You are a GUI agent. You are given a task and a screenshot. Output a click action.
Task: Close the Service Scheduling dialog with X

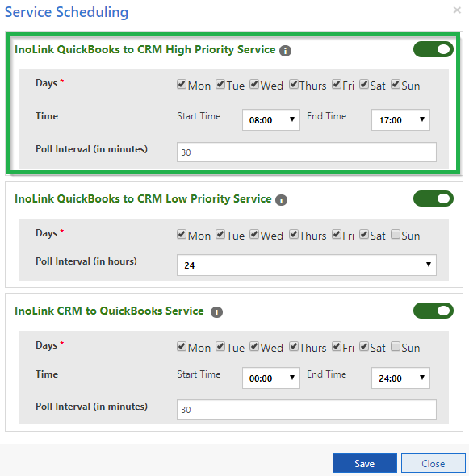coord(457,10)
